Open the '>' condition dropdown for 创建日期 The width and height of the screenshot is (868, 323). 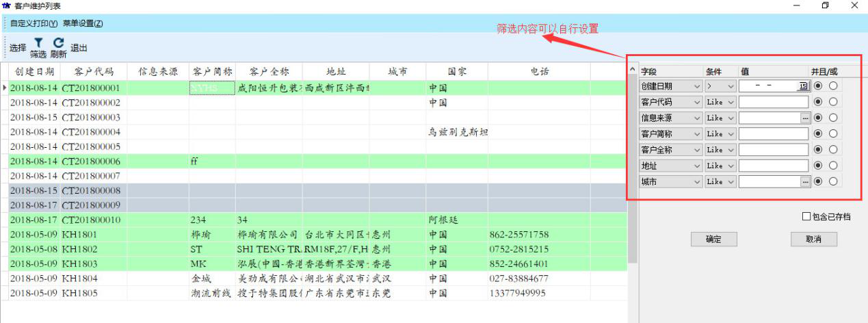pos(731,86)
